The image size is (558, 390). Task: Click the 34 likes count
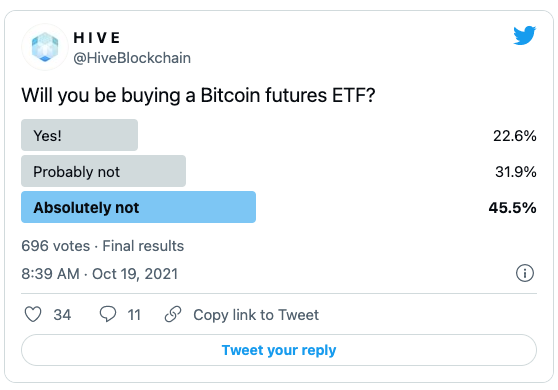[62, 315]
